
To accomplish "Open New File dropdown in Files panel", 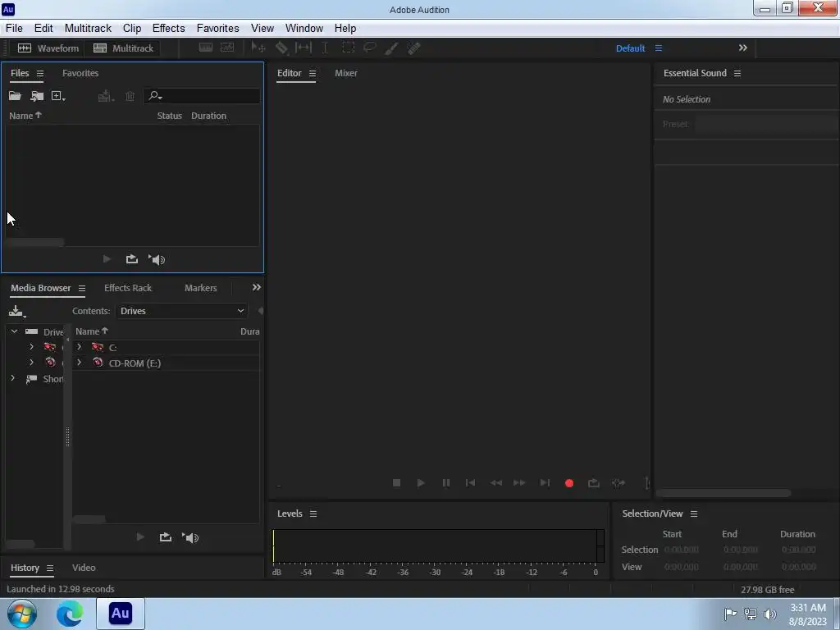I will click(x=58, y=96).
